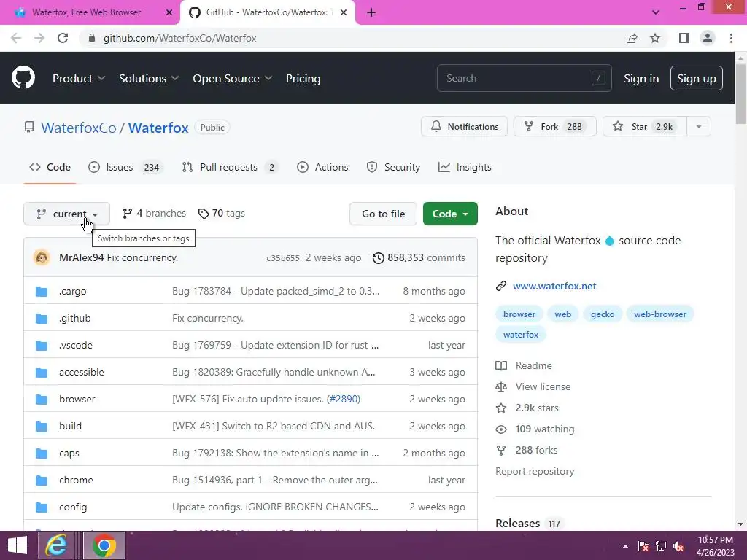The width and height of the screenshot is (747, 560).
Task: Click the config folder icon
Action: coord(42,507)
